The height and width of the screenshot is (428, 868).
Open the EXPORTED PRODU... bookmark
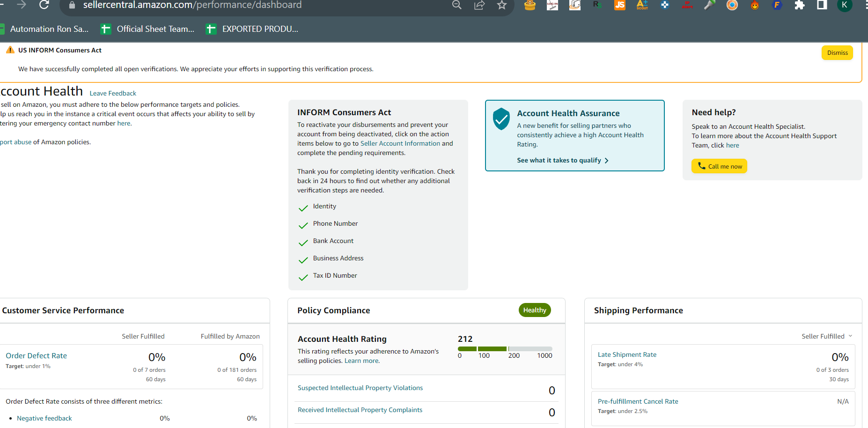pyautogui.click(x=252, y=29)
